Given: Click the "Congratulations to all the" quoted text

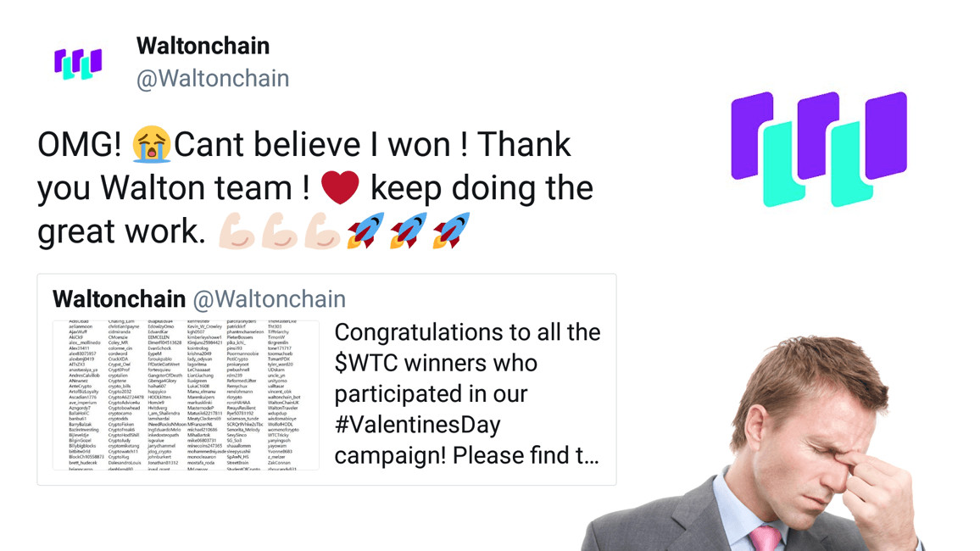Looking at the screenshot, I should coord(467,332).
